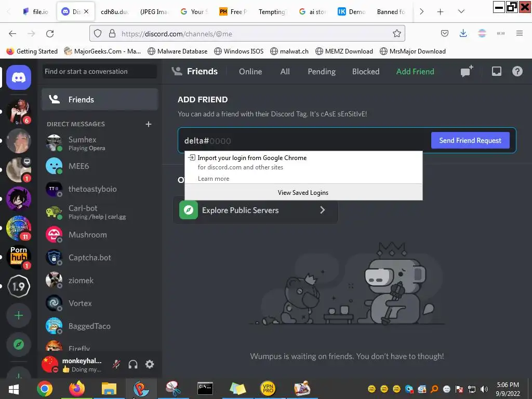Click Send Friend Request button

click(470, 140)
